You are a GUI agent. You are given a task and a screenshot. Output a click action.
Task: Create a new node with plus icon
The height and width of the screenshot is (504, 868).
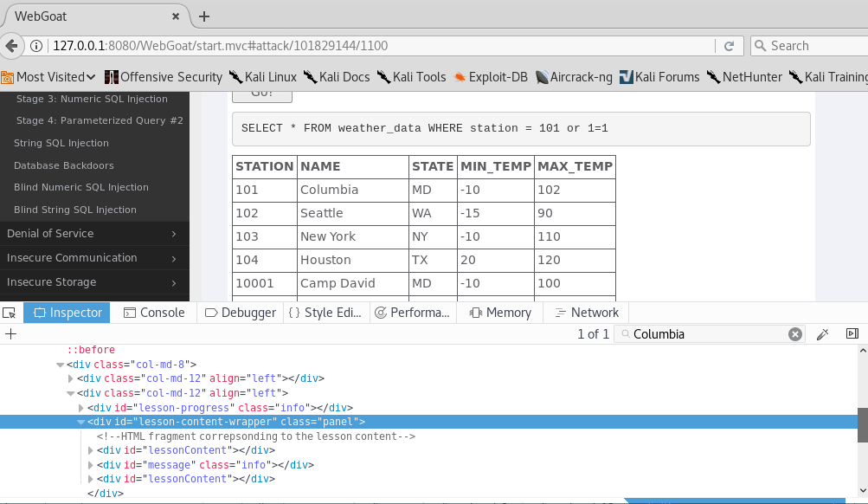click(10, 334)
